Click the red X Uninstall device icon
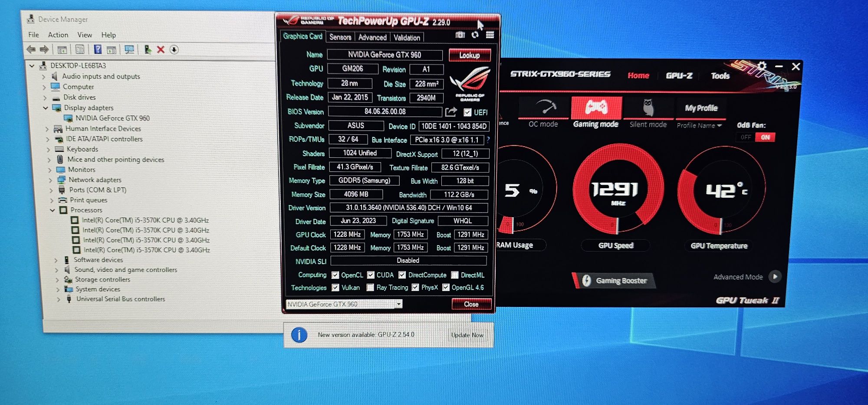 point(161,49)
